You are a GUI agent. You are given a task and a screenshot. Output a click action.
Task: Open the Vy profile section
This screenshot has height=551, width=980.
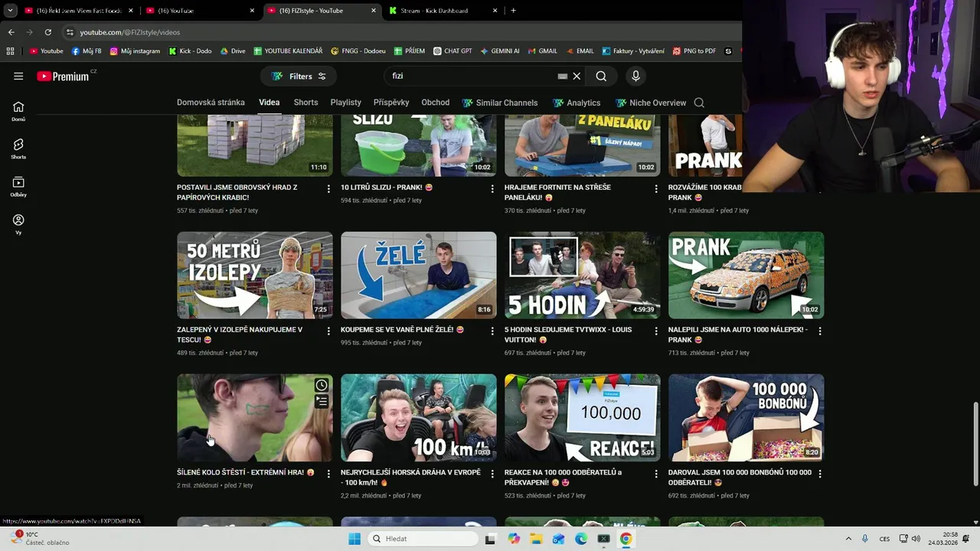coord(18,224)
